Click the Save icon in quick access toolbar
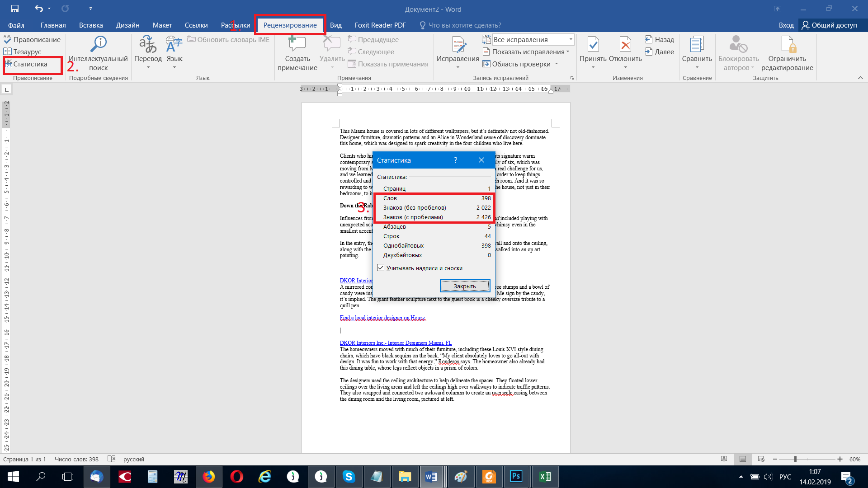 pos(15,9)
